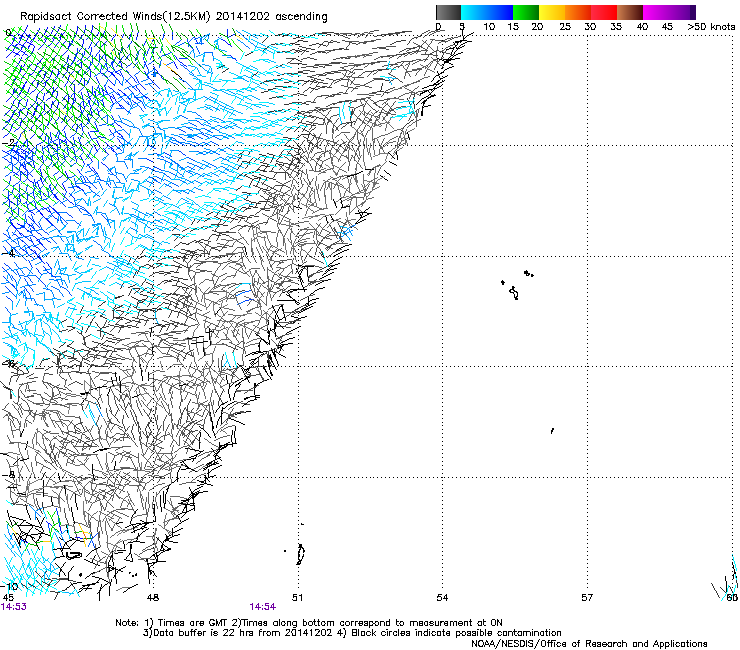The width and height of the screenshot is (740, 650).
Task: Click the longitude label '48'
Action: point(152,598)
